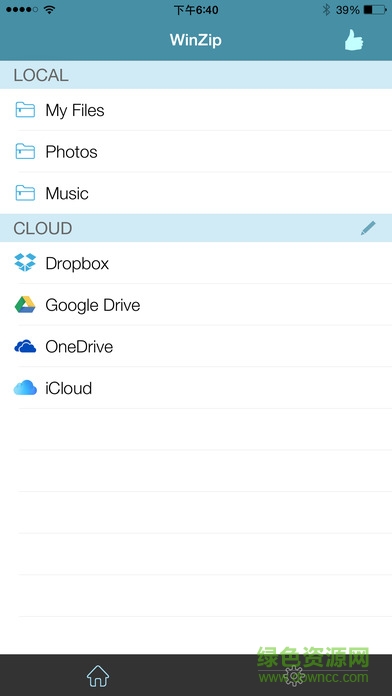Open the Photos text label
Screen dimensions: 392x696
pyautogui.click(x=71, y=152)
